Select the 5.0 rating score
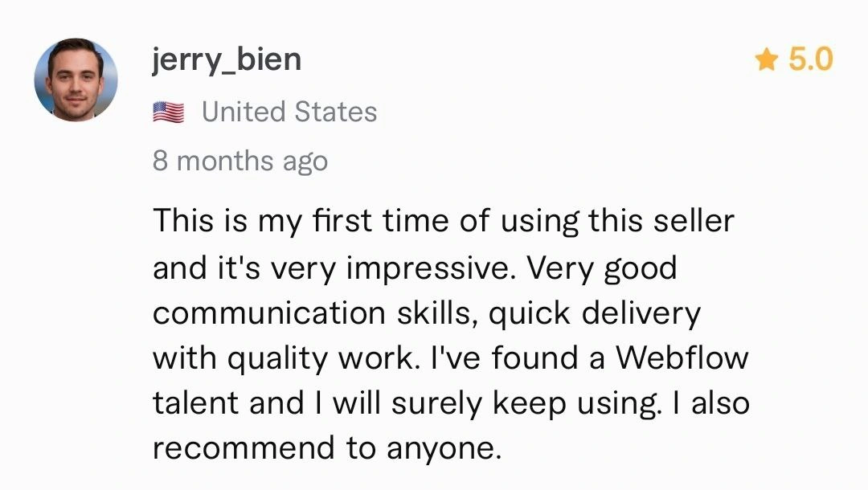The height and width of the screenshot is (490, 868). (x=810, y=59)
